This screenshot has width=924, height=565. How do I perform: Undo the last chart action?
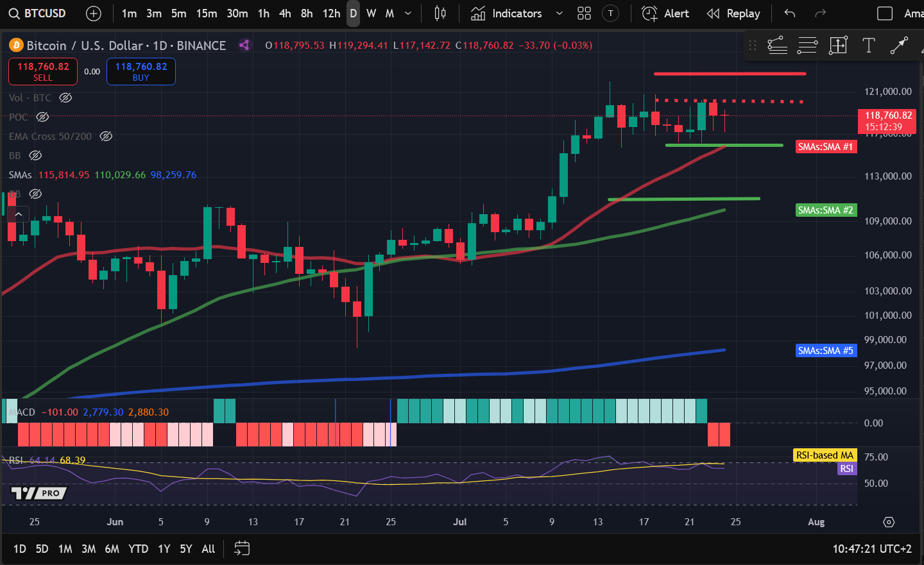pyautogui.click(x=790, y=13)
